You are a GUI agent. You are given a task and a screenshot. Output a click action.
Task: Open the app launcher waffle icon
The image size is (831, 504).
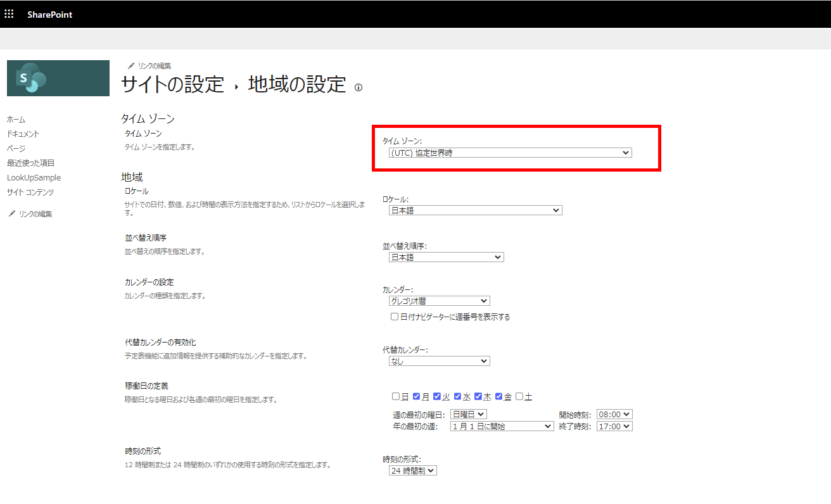point(9,13)
